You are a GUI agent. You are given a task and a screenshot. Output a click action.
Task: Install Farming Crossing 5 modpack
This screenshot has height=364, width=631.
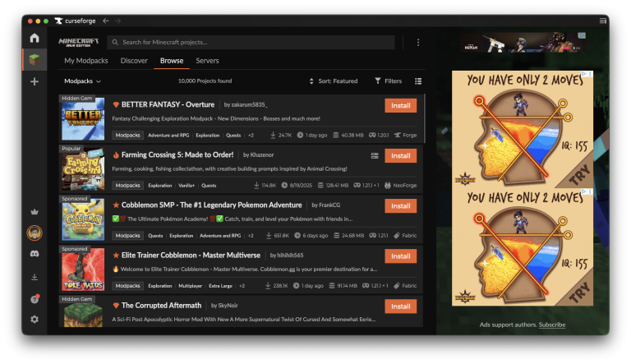[x=401, y=156]
